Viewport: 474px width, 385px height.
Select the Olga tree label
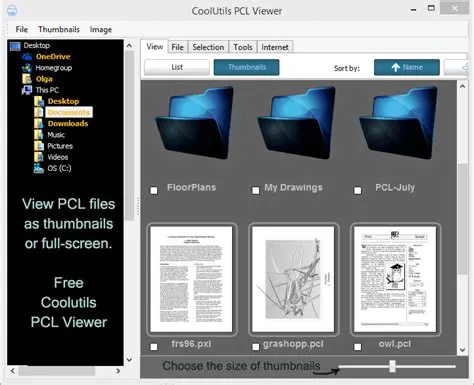point(44,79)
